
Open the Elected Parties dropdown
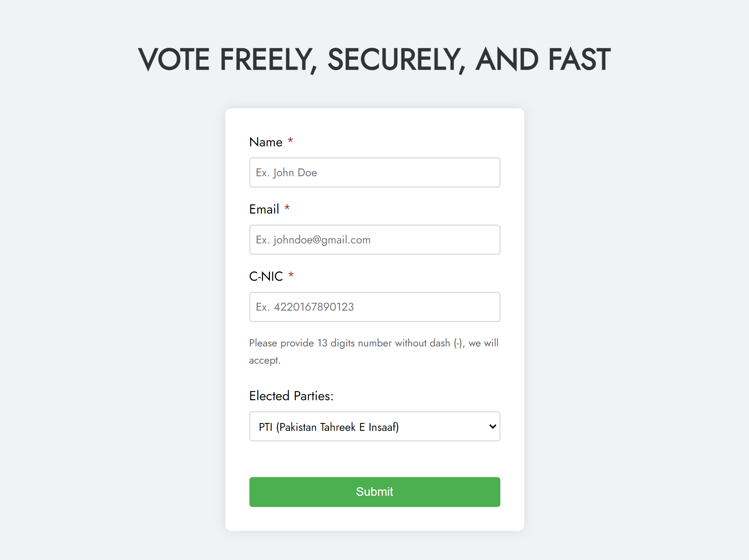tap(374, 426)
